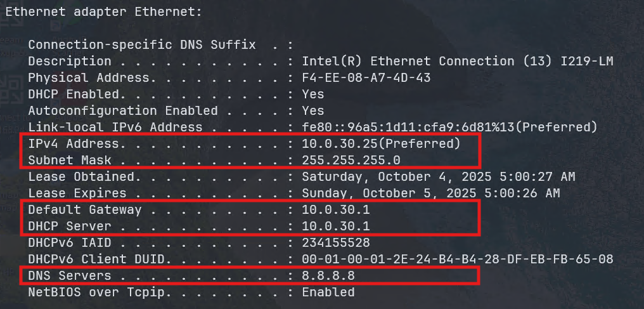Click the NetBIOS over Tcpip Enabled value

click(x=328, y=293)
